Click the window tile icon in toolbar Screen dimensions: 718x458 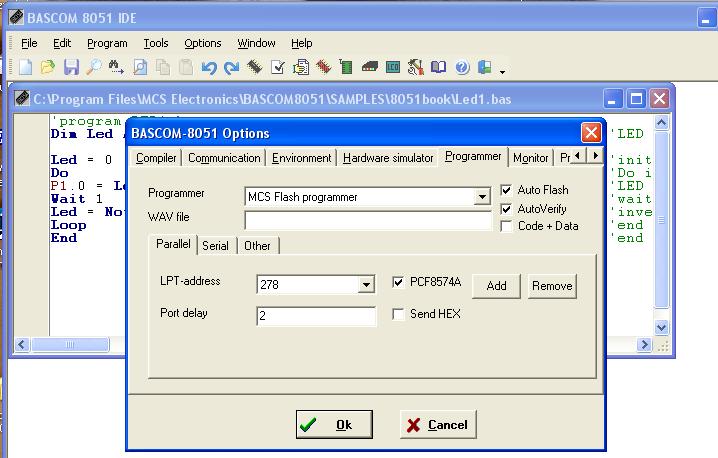[484, 67]
